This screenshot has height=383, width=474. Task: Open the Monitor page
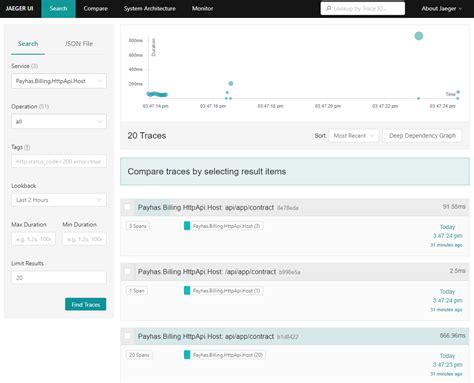coord(202,8)
